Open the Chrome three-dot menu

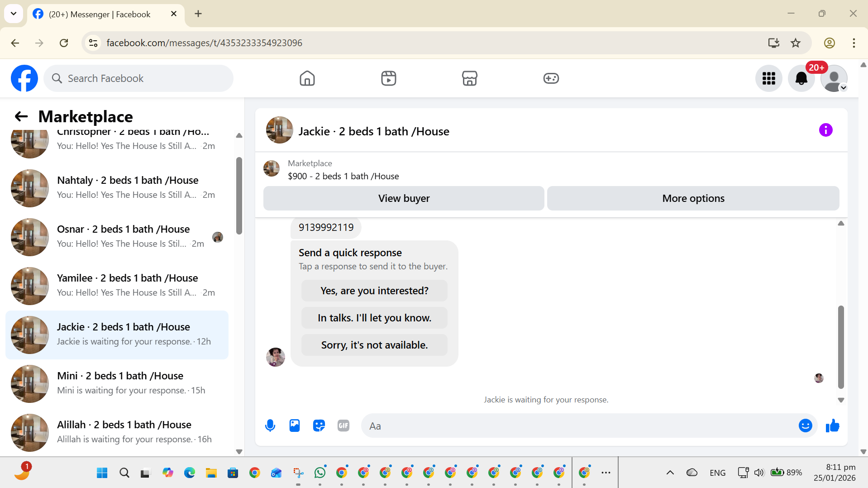[x=854, y=43]
